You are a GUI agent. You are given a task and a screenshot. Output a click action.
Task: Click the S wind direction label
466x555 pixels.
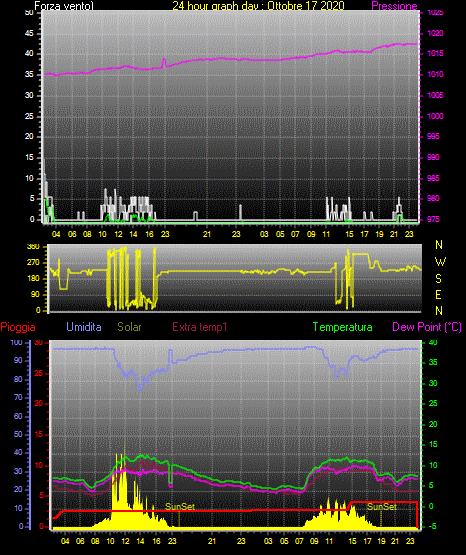[x=438, y=279]
